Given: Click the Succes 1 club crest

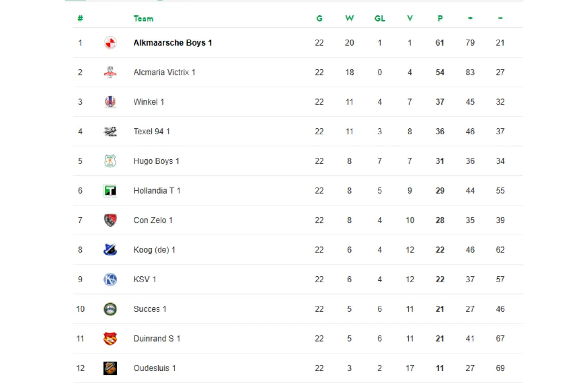Looking at the screenshot, I should tap(110, 309).
